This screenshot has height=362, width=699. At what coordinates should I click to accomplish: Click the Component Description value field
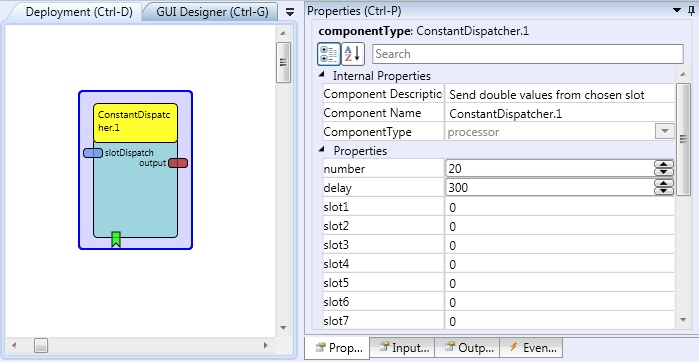click(560, 94)
